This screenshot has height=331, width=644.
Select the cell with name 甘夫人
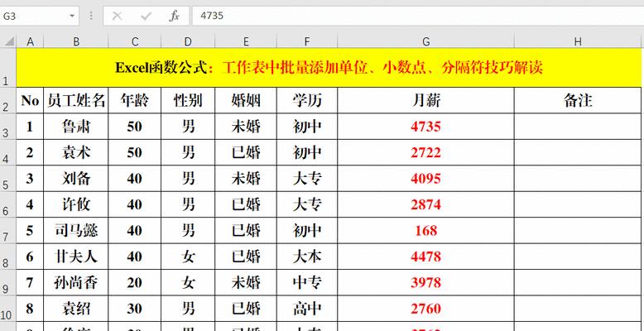tap(76, 257)
